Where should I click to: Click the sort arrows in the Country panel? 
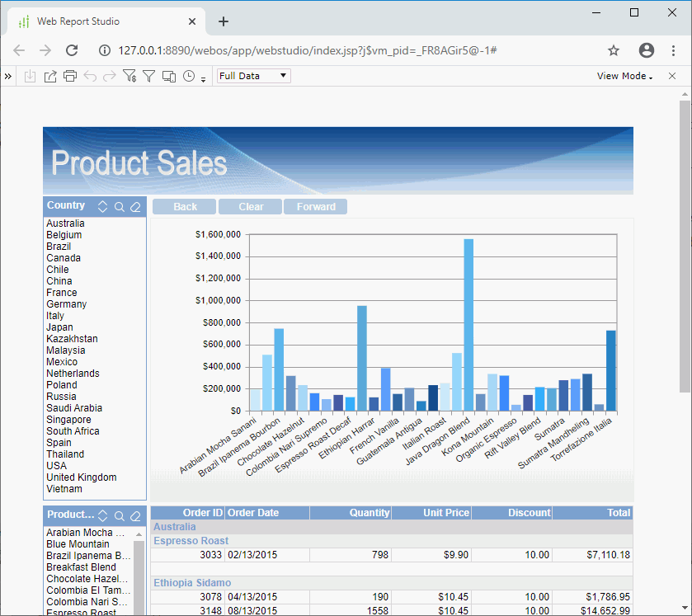102,206
